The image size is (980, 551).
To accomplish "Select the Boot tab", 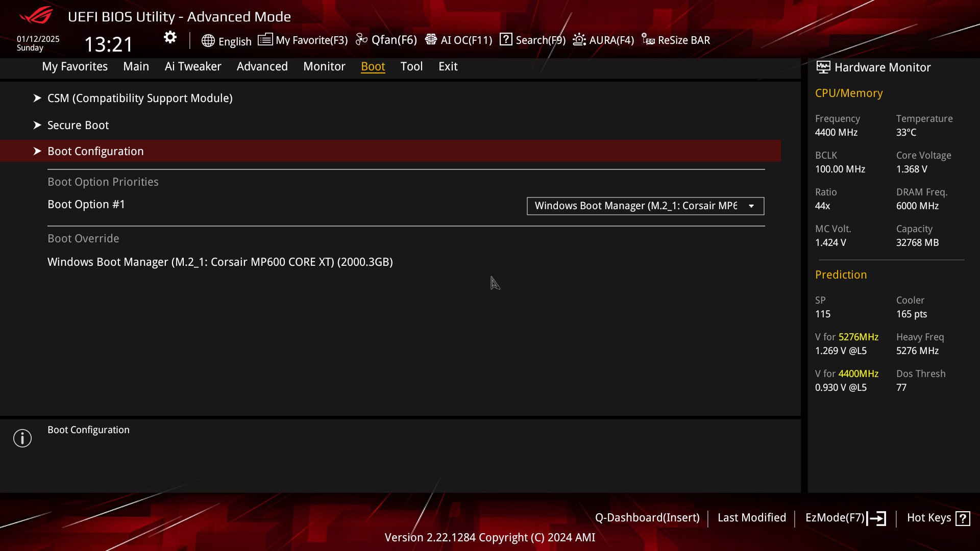I will click(x=373, y=66).
